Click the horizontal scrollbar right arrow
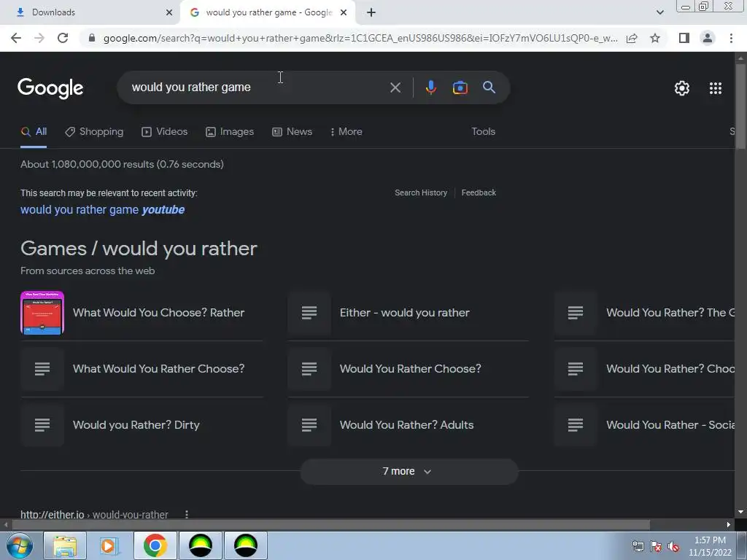 (x=729, y=525)
